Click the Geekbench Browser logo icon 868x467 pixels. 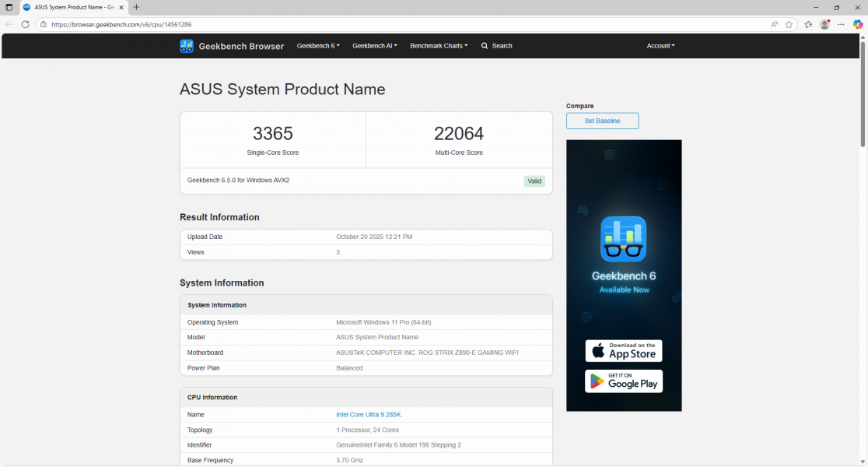[187, 46]
